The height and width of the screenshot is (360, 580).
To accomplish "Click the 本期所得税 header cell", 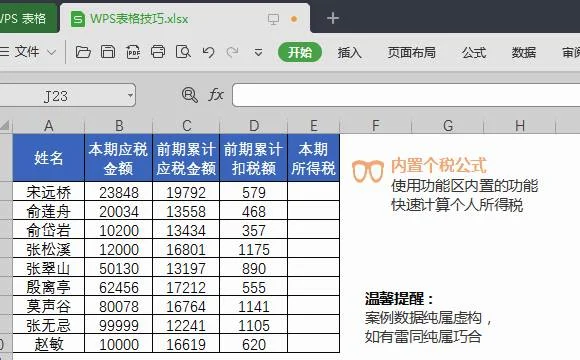I will pyautogui.click(x=313, y=158).
